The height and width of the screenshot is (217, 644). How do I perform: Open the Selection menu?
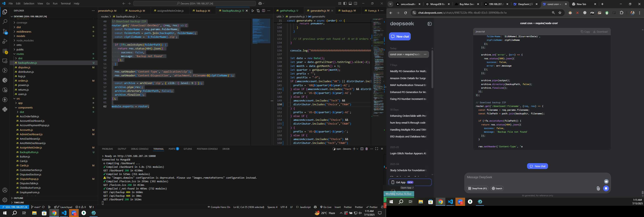point(29,3)
